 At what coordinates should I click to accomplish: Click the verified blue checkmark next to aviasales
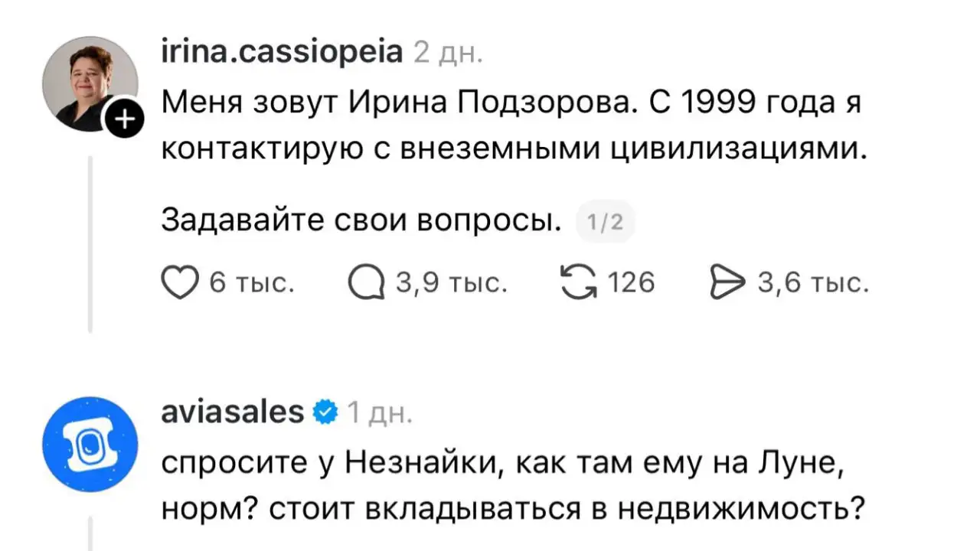[x=325, y=411]
